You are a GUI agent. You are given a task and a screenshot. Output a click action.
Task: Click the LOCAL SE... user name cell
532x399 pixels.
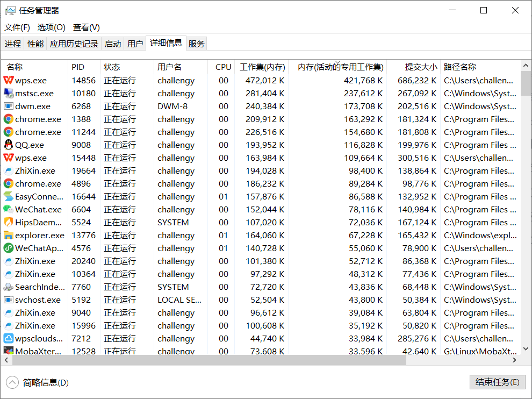pyautogui.click(x=179, y=300)
